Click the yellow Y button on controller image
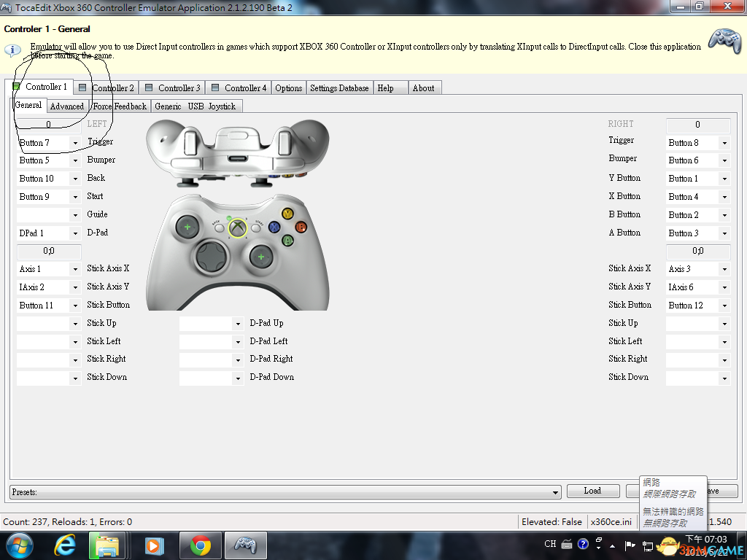 tap(287, 214)
